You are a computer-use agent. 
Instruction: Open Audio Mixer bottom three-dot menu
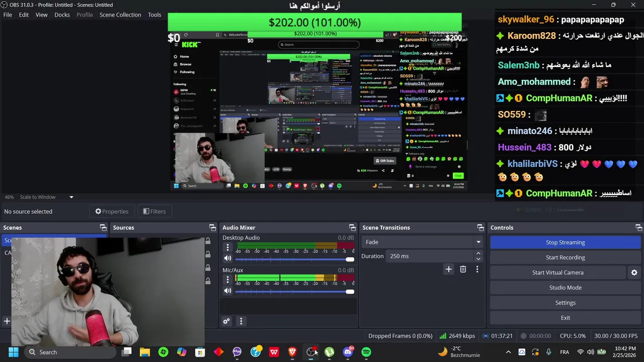241,321
